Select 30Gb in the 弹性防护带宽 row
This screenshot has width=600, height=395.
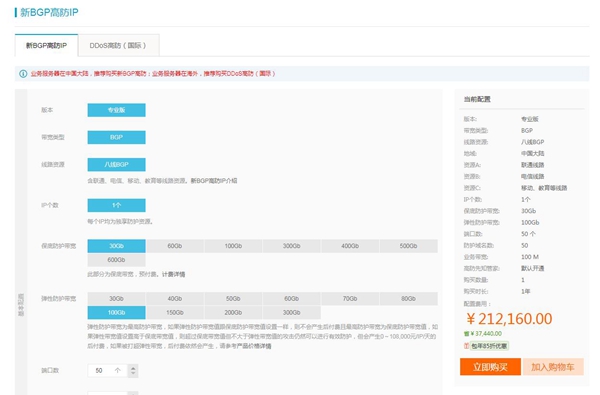click(116, 299)
